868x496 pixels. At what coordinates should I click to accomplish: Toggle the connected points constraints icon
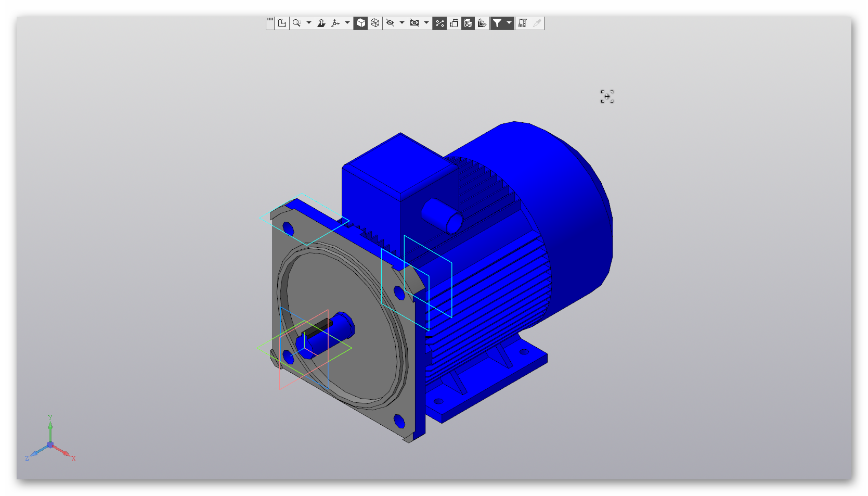[440, 23]
